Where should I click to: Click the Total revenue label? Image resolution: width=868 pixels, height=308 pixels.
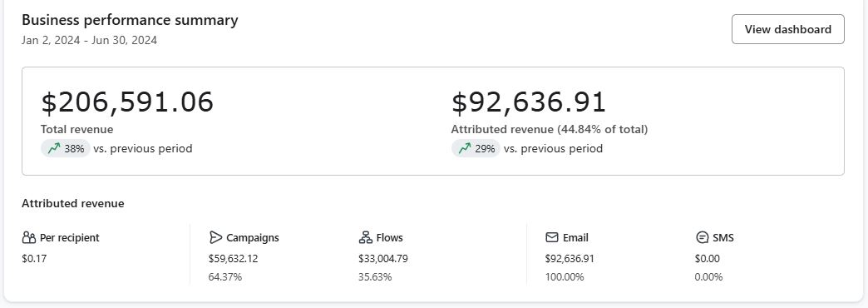click(x=77, y=129)
